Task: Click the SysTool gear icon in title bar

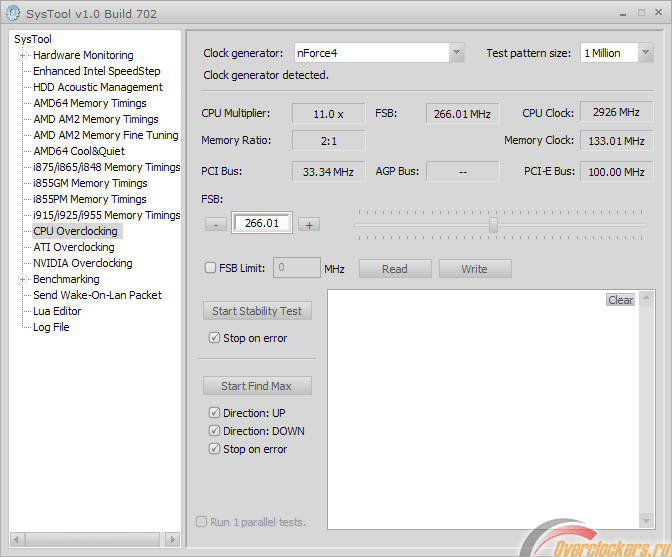Action: 13,13
